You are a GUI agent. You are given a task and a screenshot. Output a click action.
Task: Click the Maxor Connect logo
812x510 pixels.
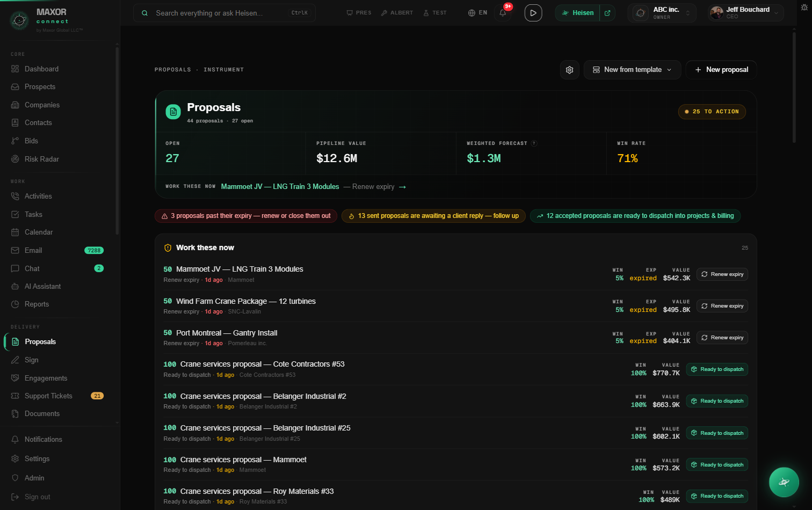coord(19,20)
